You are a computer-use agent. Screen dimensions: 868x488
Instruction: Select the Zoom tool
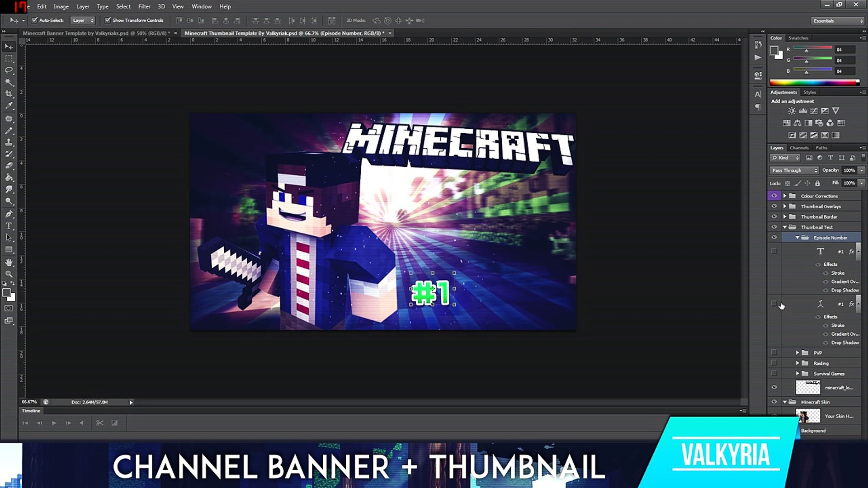tap(9, 274)
